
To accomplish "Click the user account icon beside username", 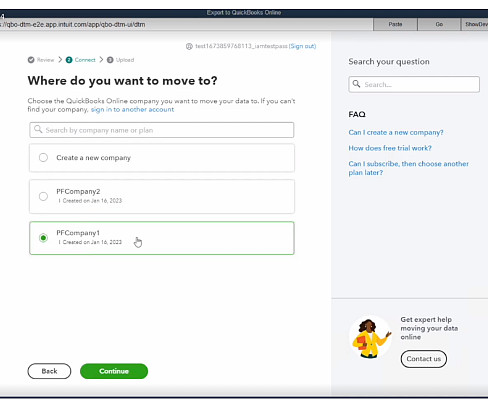I will (x=189, y=46).
